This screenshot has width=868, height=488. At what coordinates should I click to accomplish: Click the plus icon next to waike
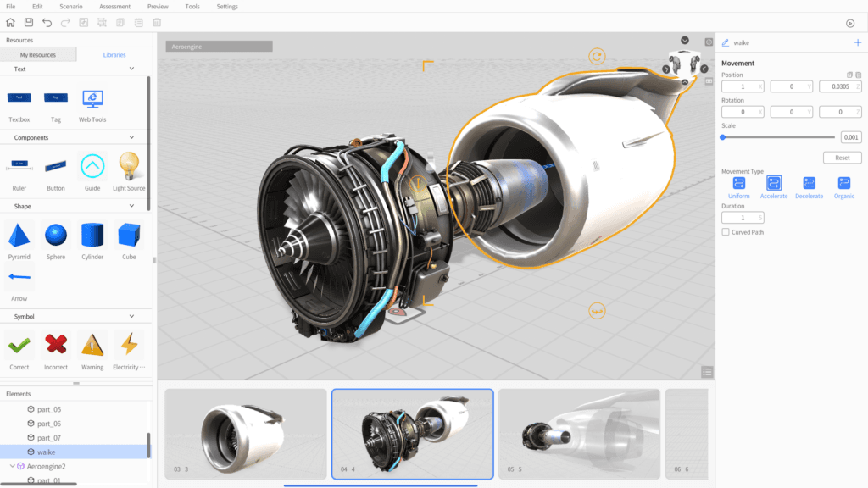[857, 42]
